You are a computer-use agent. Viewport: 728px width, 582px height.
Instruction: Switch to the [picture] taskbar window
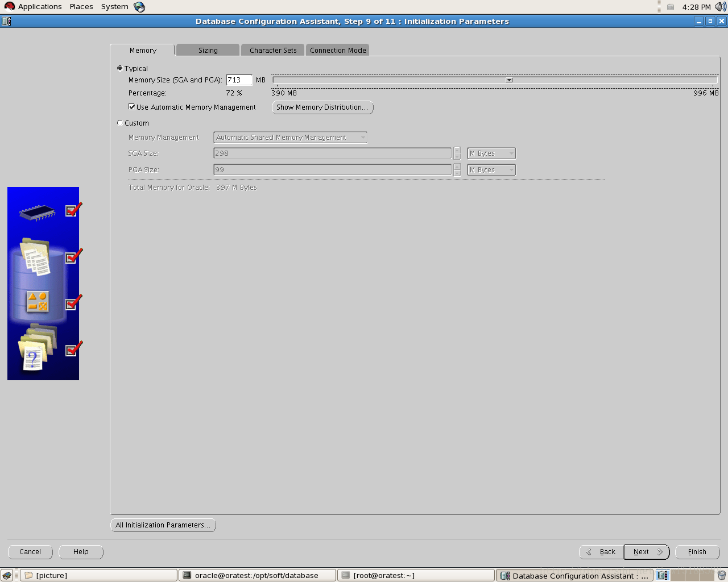tap(98, 576)
